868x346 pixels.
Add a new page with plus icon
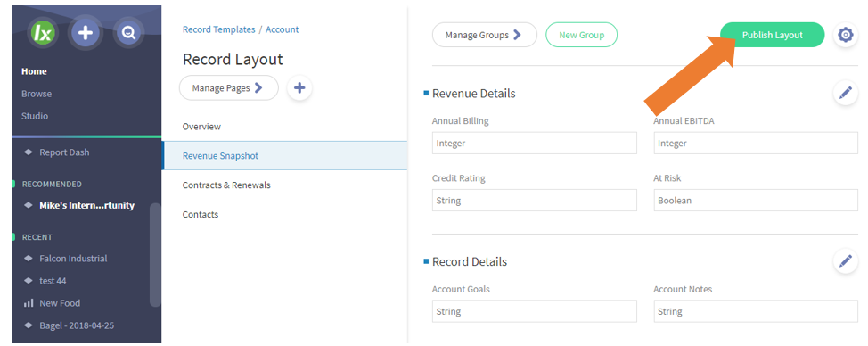(299, 88)
